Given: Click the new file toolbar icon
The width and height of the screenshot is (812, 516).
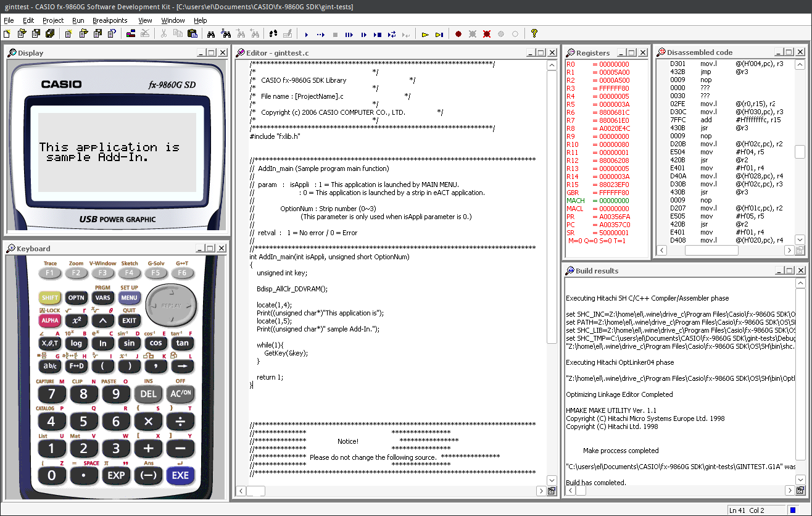Looking at the screenshot, I should click(x=7, y=34).
